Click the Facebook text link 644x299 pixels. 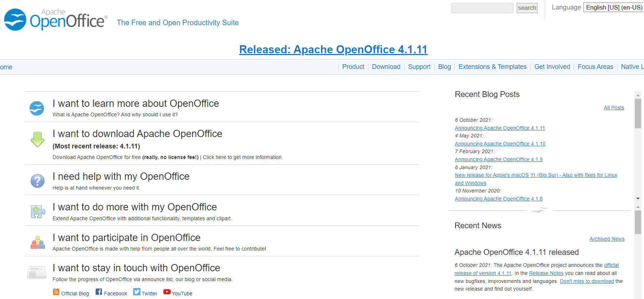pos(116,294)
